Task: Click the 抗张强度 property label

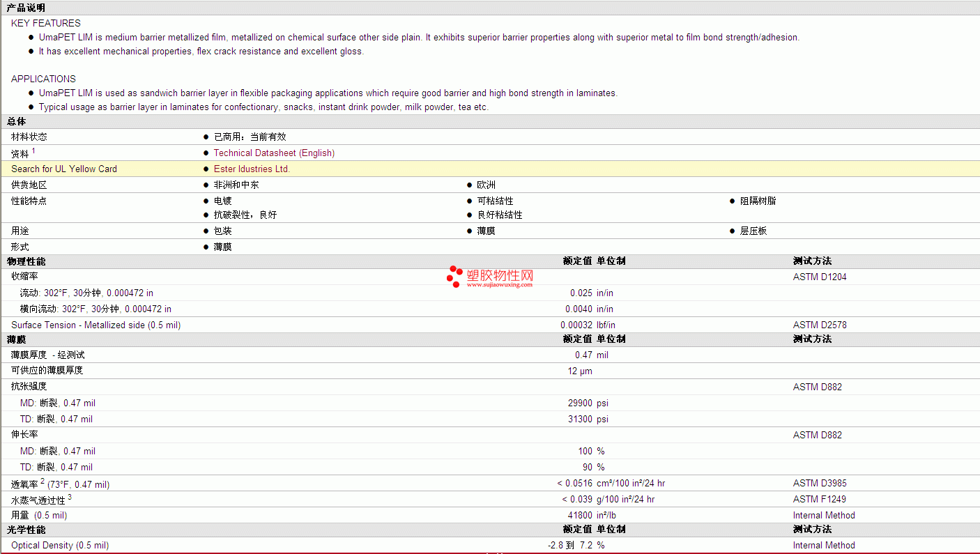Action: point(29,387)
